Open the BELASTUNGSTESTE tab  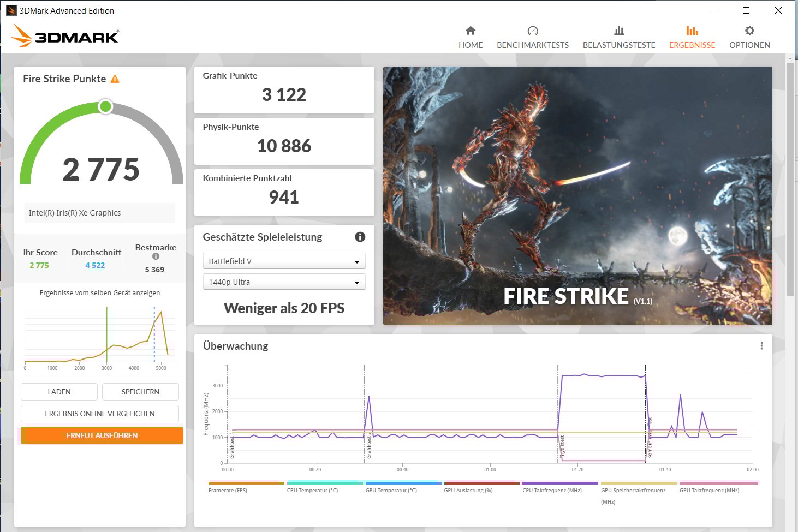click(x=619, y=38)
